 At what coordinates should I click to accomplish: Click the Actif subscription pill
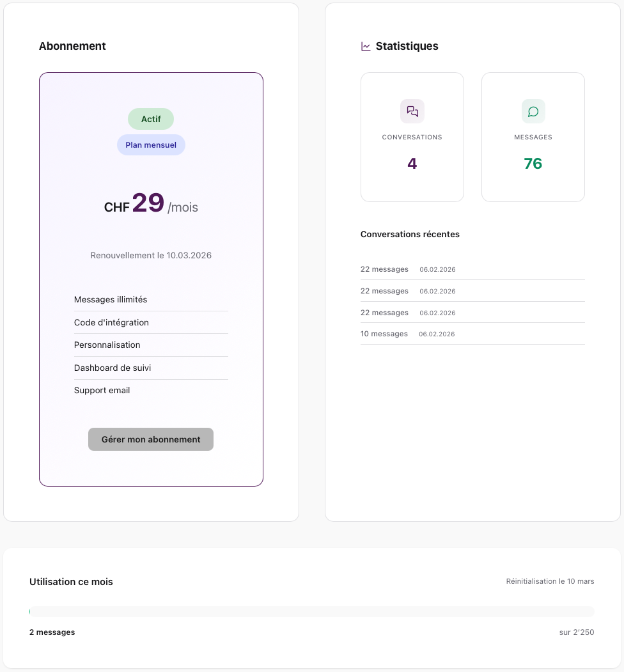click(151, 119)
